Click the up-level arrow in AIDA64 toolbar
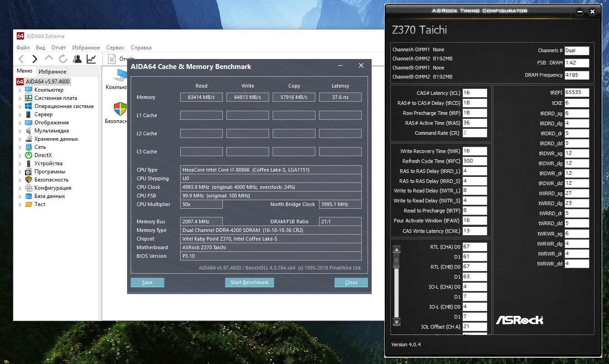Viewport: 609px width, 364px height. pyautogui.click(x=49, y=59)
